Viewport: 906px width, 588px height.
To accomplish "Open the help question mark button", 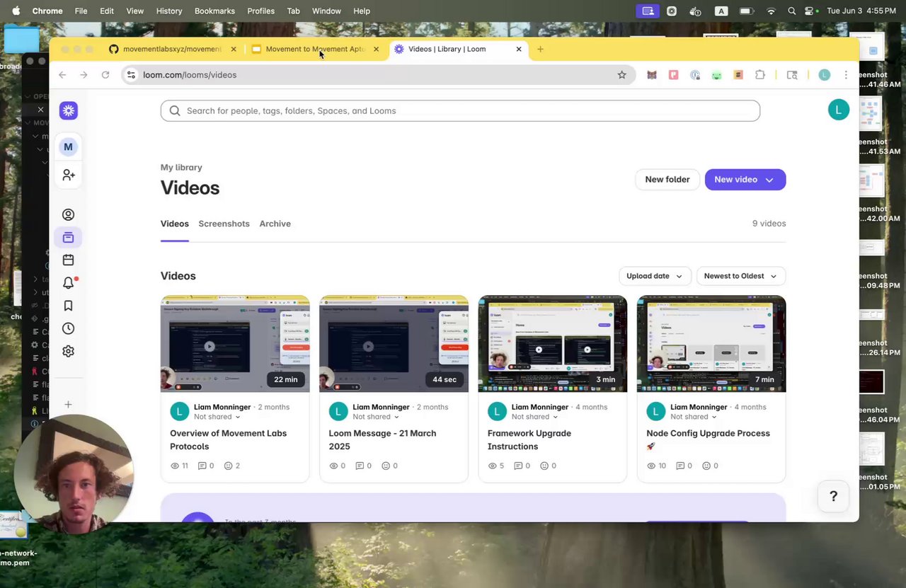I will tap(833, 496).
